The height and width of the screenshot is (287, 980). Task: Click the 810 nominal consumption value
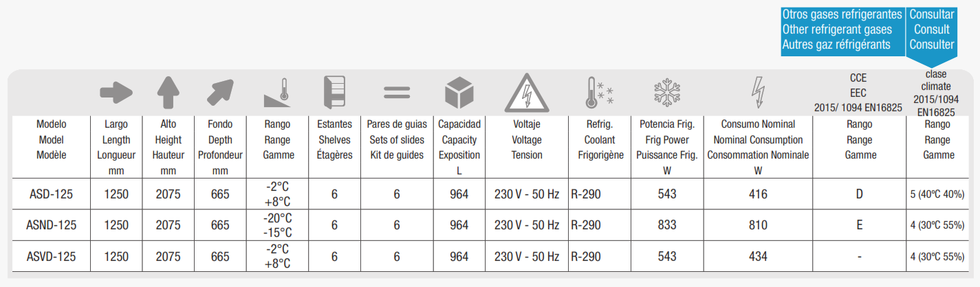[x=758, y=225]
